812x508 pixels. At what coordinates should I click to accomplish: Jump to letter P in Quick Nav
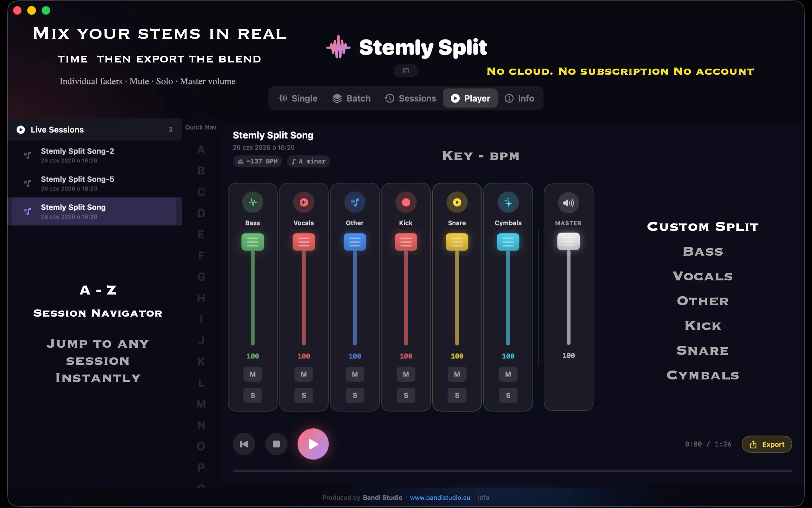[x=201, y=468]
